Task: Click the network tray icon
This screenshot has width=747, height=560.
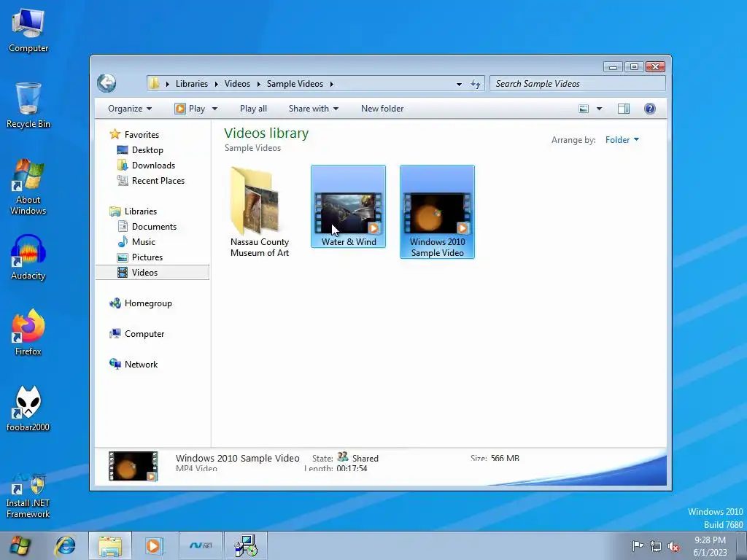Action: click(x=656, y=546)
